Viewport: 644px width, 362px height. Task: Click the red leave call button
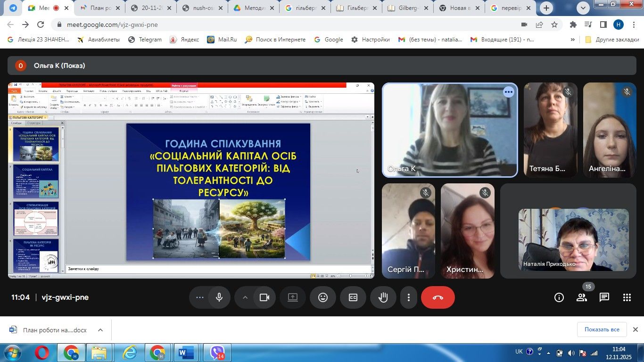438,297
